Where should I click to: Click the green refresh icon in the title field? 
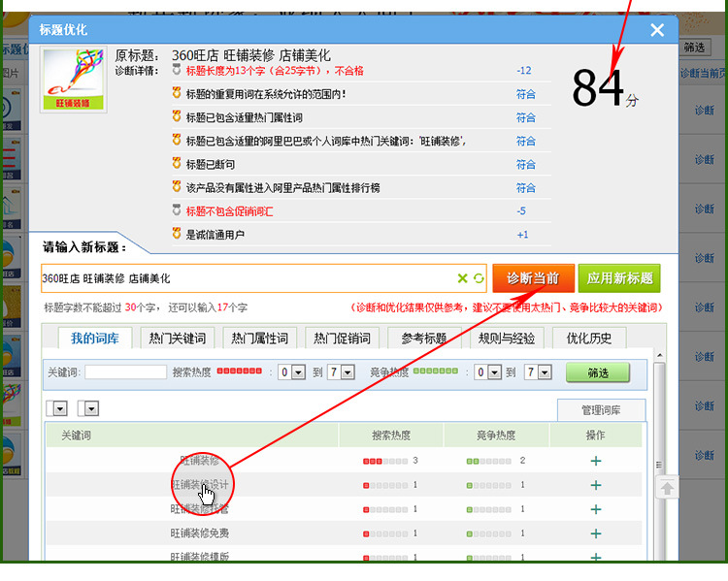[x=479, y=278]
